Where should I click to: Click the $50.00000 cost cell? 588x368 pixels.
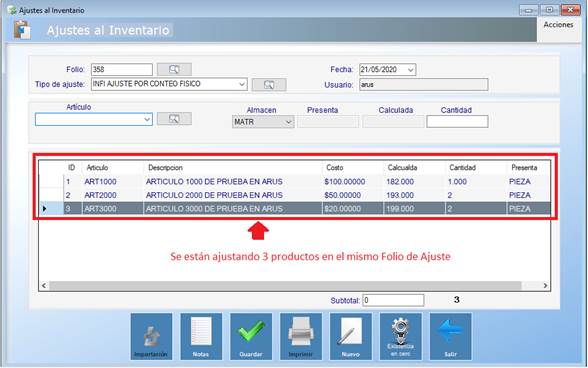[352, 195]
